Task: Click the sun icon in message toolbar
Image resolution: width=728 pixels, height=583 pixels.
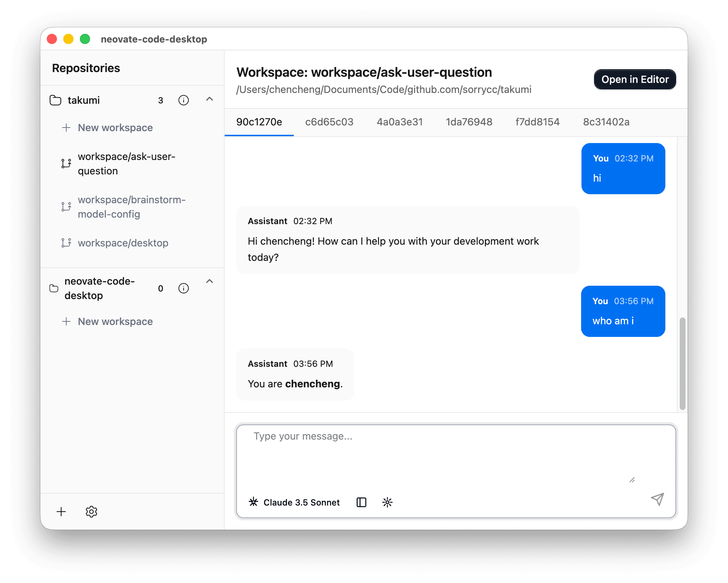Action: pyautogui.click(x=387, y=502)
